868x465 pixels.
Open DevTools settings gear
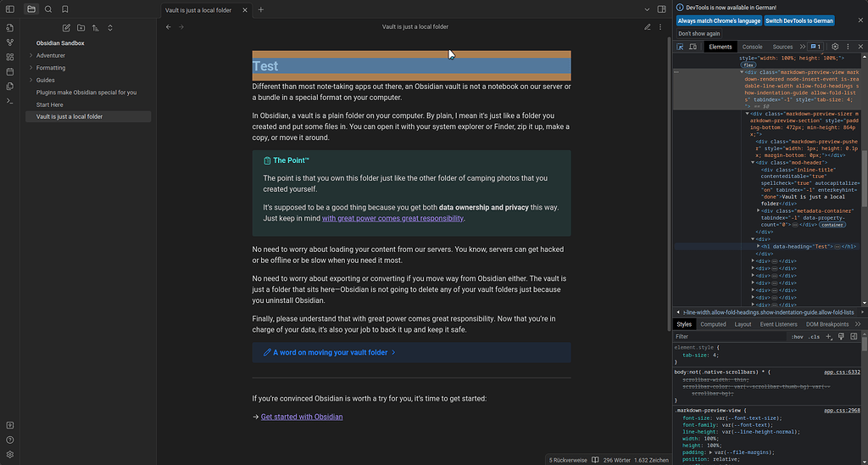pos(835,48)
